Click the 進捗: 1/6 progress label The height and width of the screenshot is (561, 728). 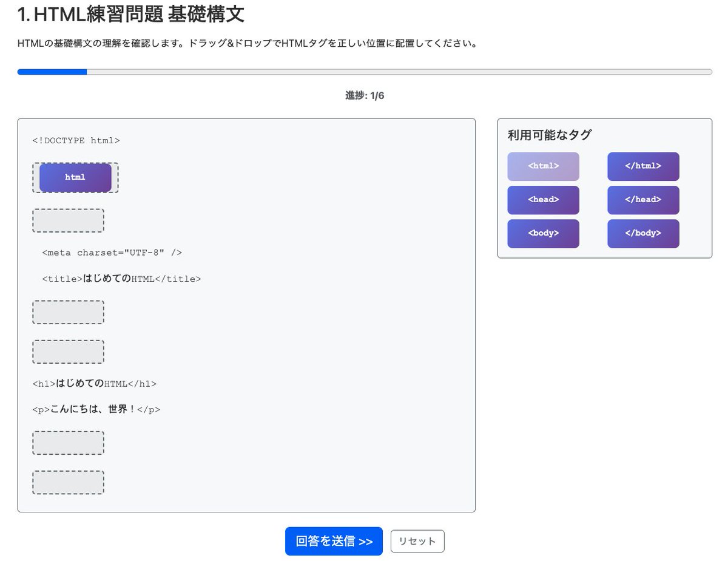[x=365, y=95]
